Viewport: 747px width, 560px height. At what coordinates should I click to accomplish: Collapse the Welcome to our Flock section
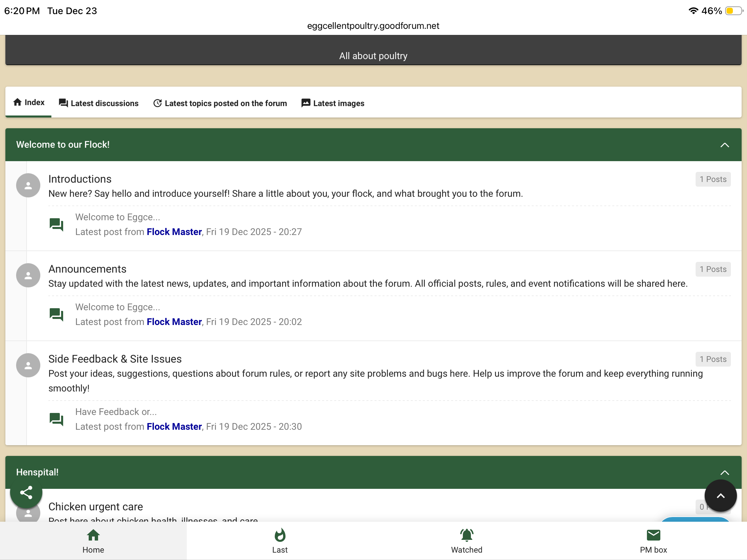click(724, 145)
